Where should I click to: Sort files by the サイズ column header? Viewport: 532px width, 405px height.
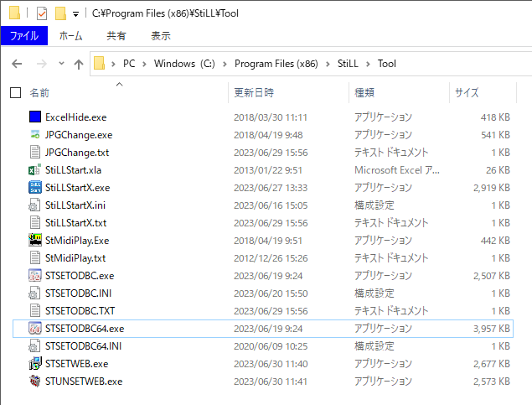click(x=467, y=92)
